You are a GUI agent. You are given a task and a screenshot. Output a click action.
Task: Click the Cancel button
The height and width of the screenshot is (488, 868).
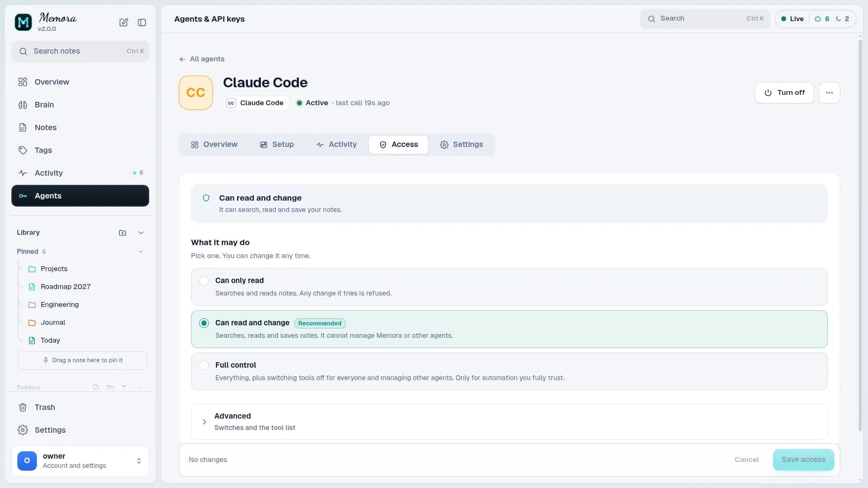(746, 460)
